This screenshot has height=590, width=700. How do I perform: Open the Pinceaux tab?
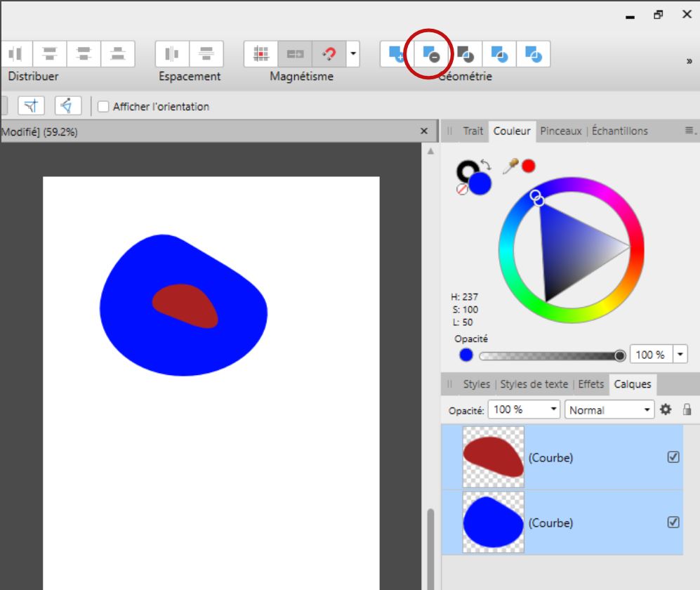coord(561,131)
